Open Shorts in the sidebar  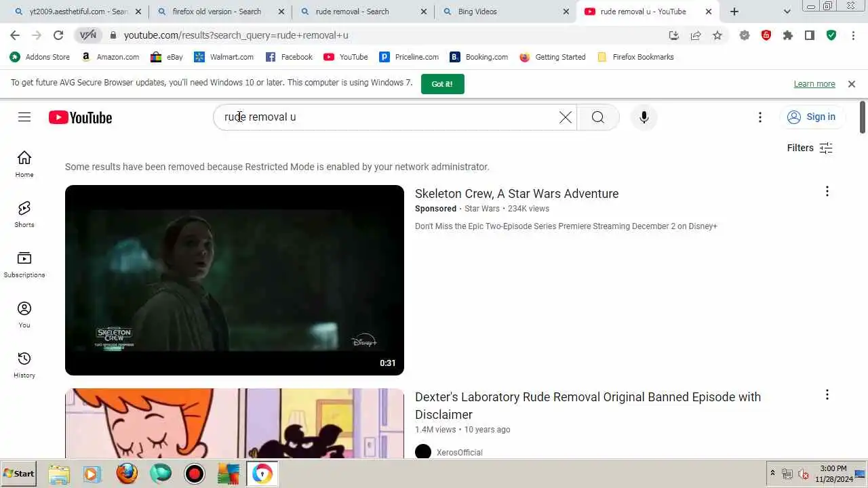(x=24, y=214)
